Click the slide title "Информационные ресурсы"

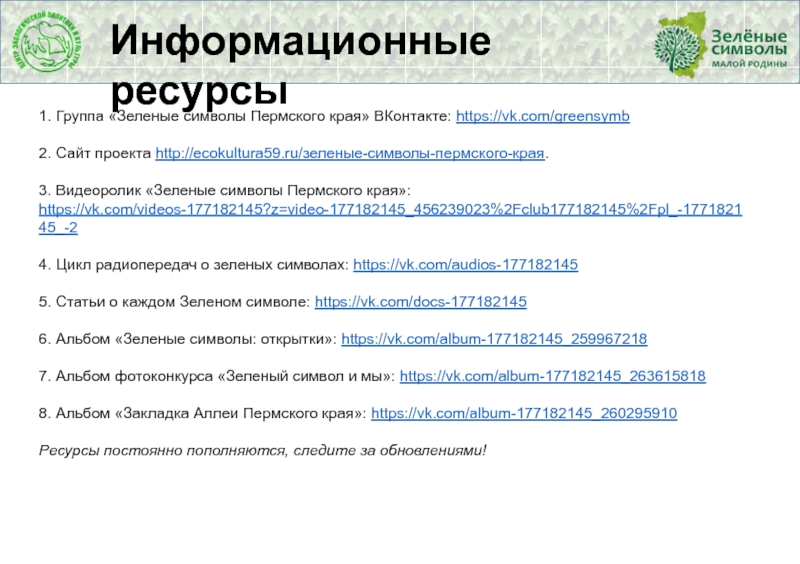(x=300, y=63)
